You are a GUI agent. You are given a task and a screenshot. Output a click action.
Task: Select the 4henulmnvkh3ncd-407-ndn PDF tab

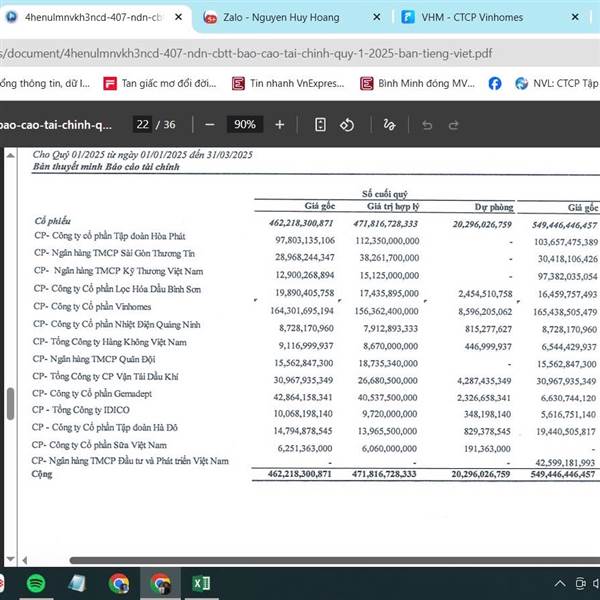94,17
